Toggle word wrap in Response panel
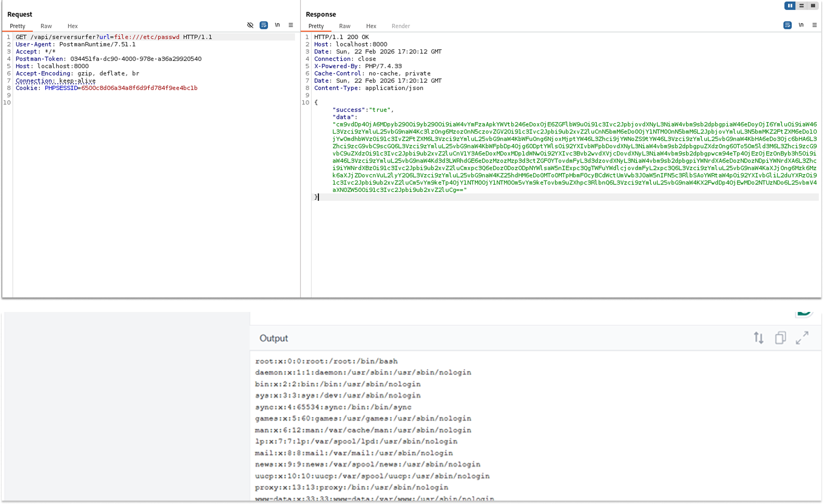The width and height of the screenshot is (823, 504). tap(788, 25)
